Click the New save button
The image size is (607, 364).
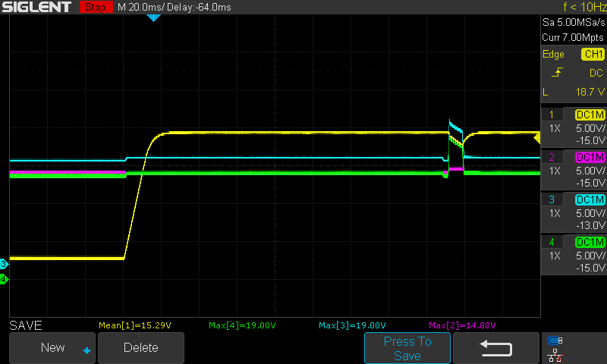tap(52, 347)
